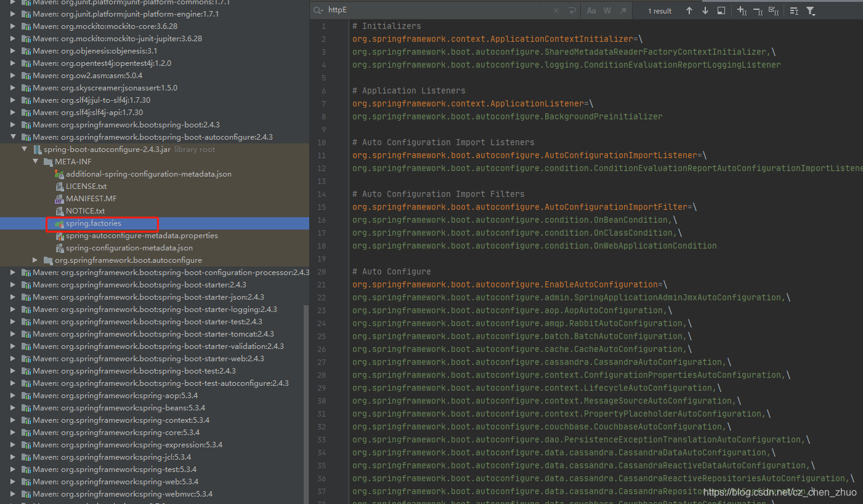Collapse Maven spring-boot-autoconfigure:2.4.3 library

coord(14,137)
